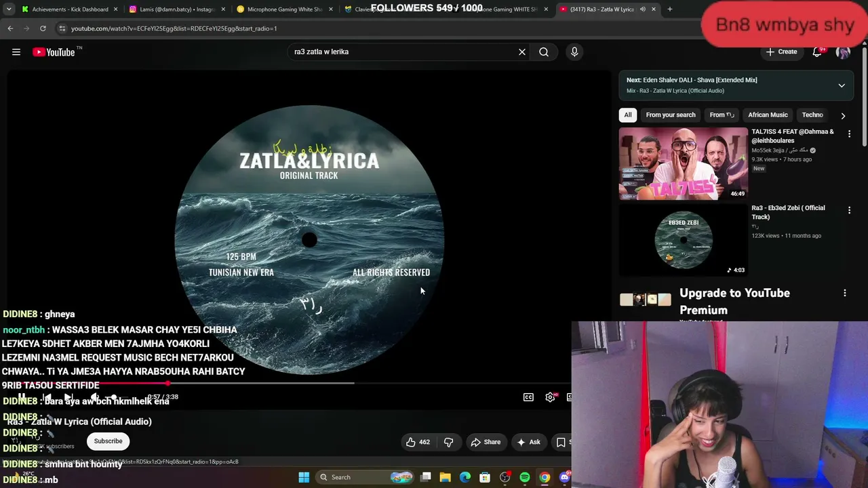868x488 pixels.
Task: Click the Windows taskbar Search box
Action: click(x=366, y=477)
